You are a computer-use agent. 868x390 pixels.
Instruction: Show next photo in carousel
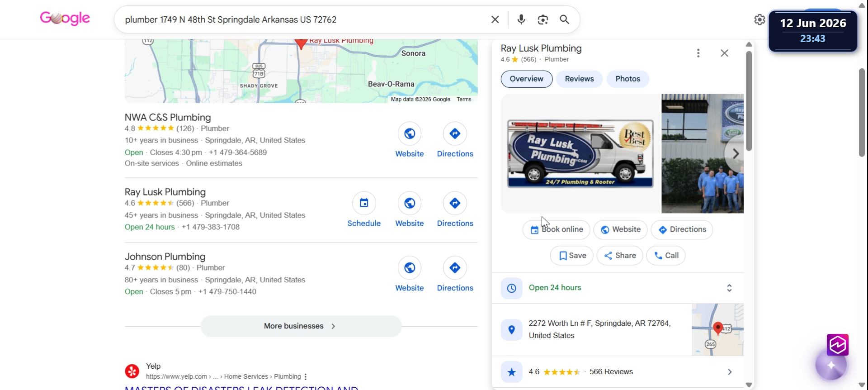[735, 154]
